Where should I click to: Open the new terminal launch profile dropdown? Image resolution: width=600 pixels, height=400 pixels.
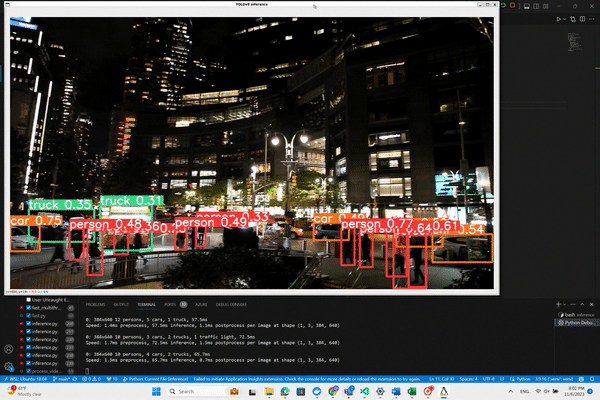point(564,304)
